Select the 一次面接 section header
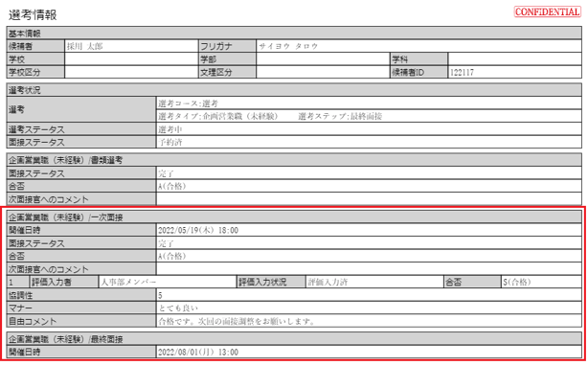 (x=294, y=217)
